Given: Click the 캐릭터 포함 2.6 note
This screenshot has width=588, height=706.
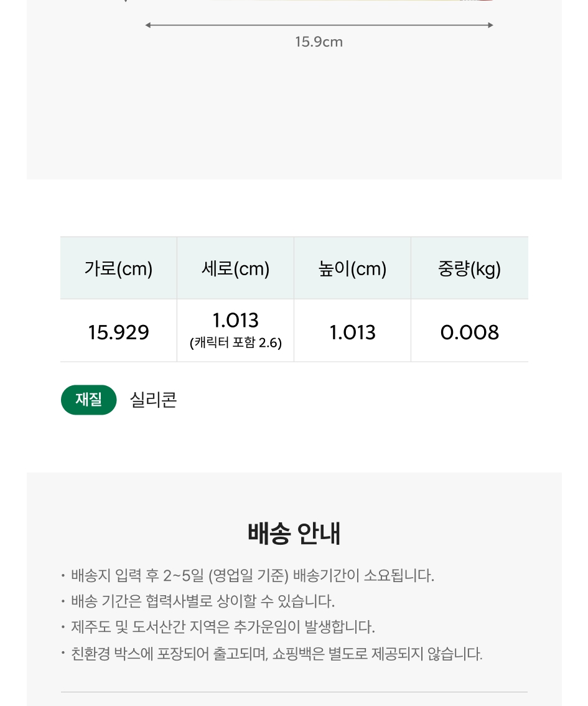Looking at the screenshot, I should click(236, 342).
